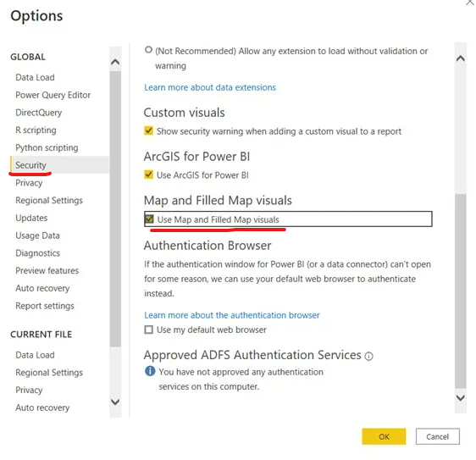Select Not Recommended allow any extension radio

pos(148,49)
